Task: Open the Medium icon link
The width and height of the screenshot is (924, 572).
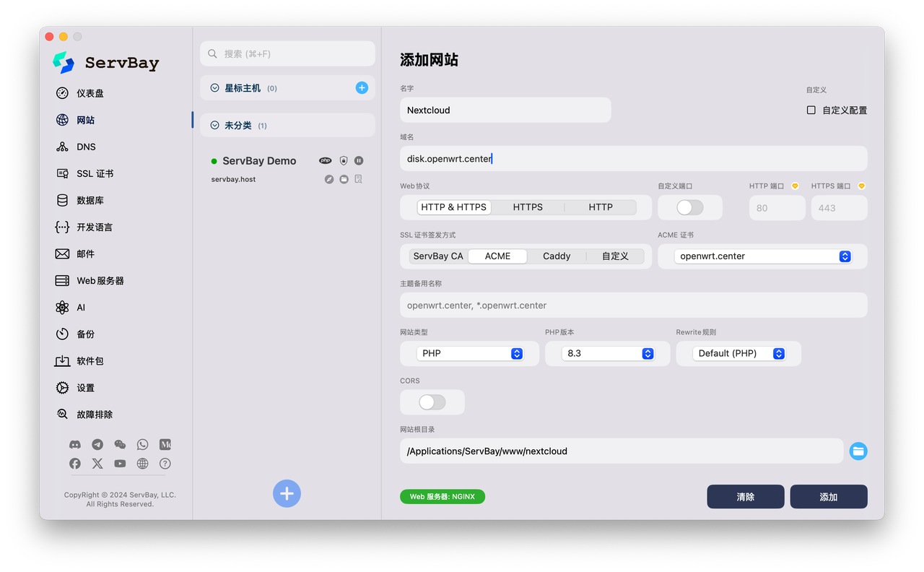Action: (x=165, y=445)
